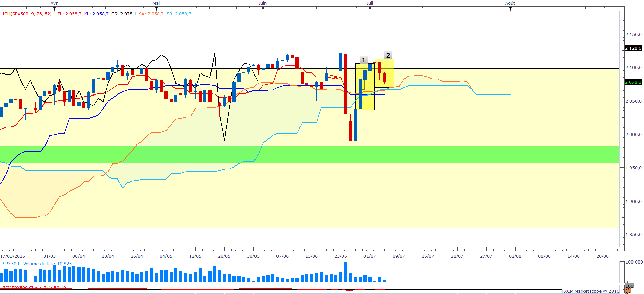Viewport: 644px width, 294px height.
Task: Click the 14/08 date label
Action: pyautogui.click(x=574, y=256)
